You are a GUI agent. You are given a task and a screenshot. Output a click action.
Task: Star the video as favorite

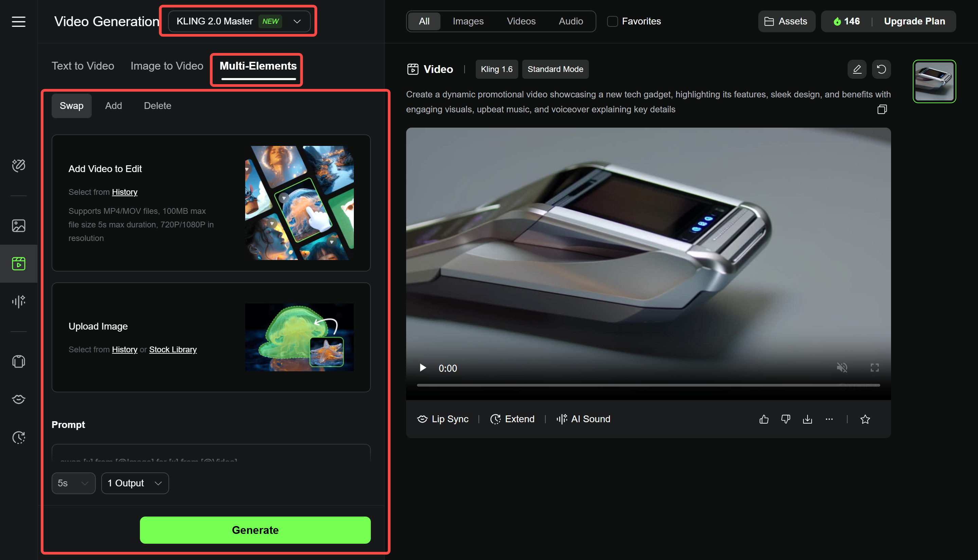pyautogui.click(x=865, y=419)
